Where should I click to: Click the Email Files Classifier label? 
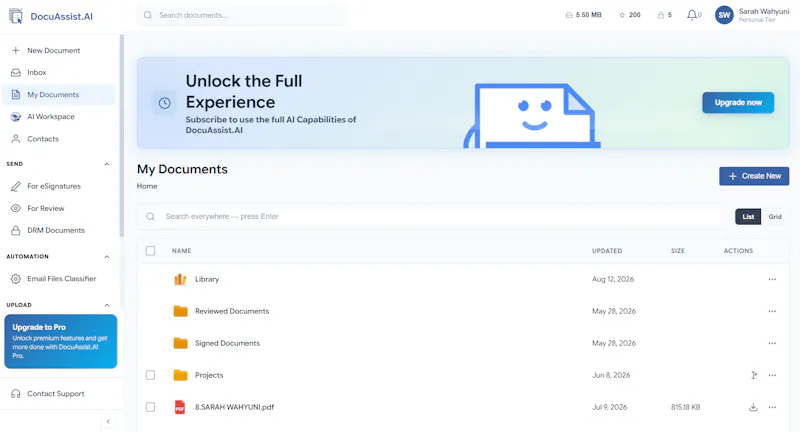(x=61, y=279)
